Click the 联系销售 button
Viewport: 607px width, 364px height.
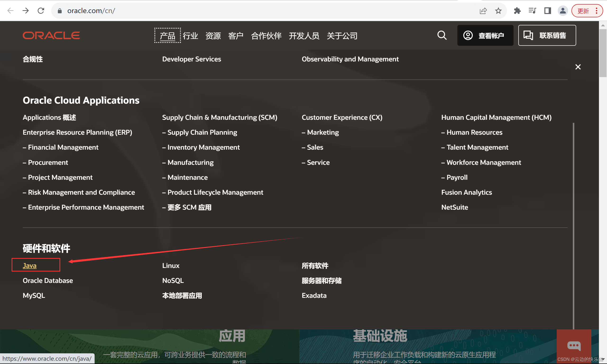coord(547,35)
